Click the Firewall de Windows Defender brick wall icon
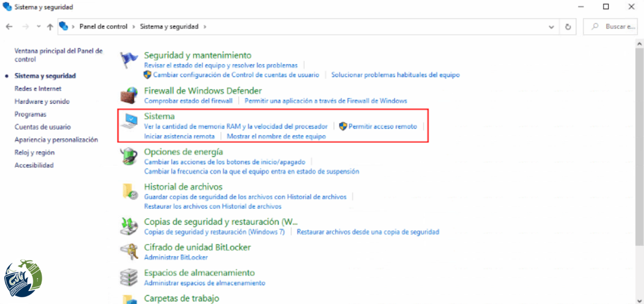Image resolution: width=644 pixels, height=304 pixels. pyautogui.click(x=129, y=96)
